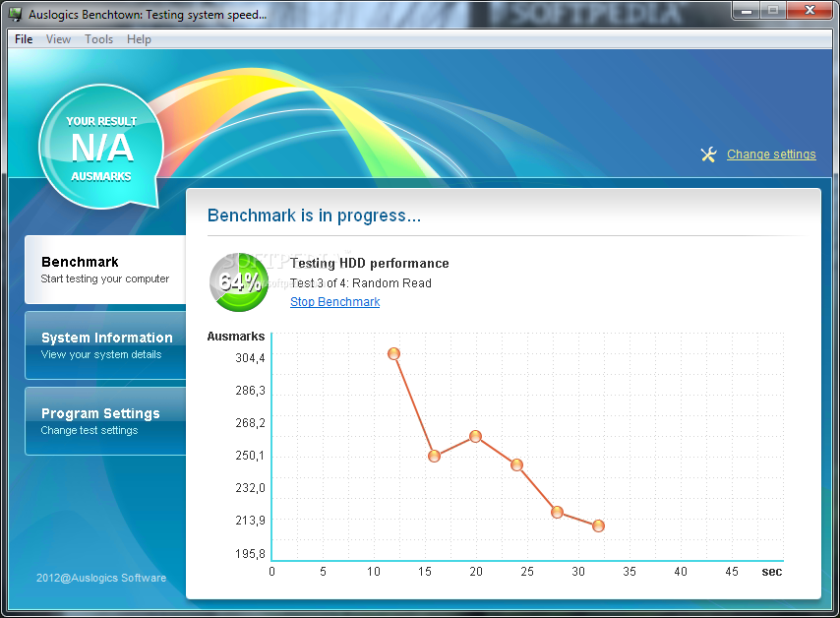Click the last graph data point near 32 sec
This screenshot has height=618, width=840.
pyautogui.click(x=598, y=525)
